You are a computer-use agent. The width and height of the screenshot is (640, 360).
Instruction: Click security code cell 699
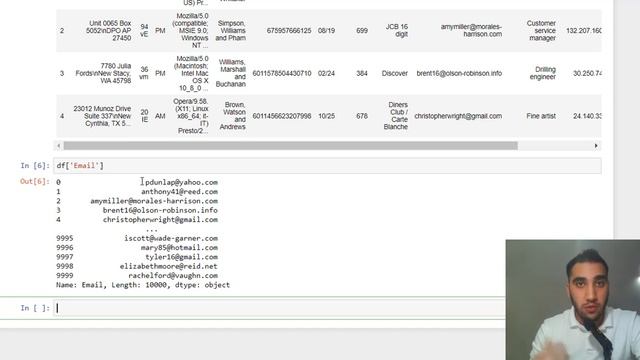point(362,31)
